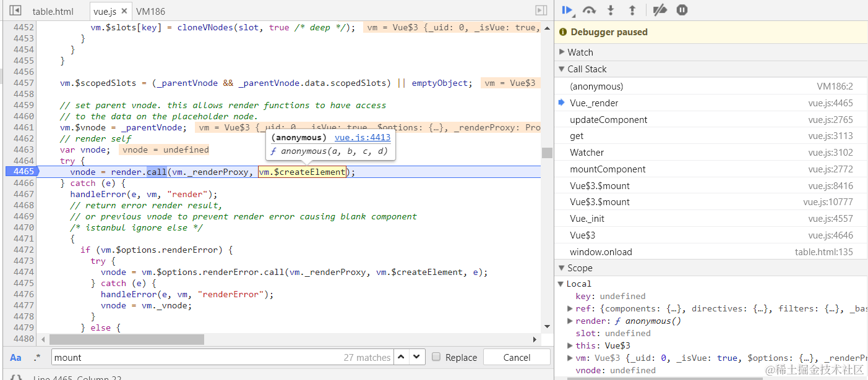868x380 pixels.
Task: Click line number 4461 gutter
Action: tap(24, 127)
